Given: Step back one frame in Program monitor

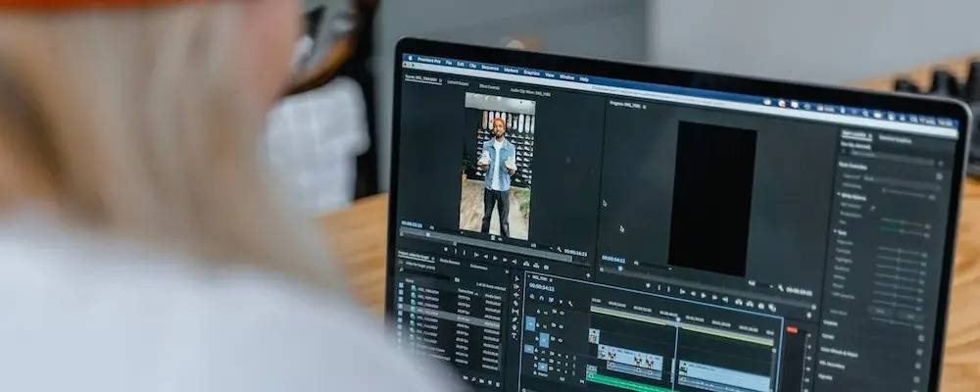Looking at the screenshot, I should point(693,294).
